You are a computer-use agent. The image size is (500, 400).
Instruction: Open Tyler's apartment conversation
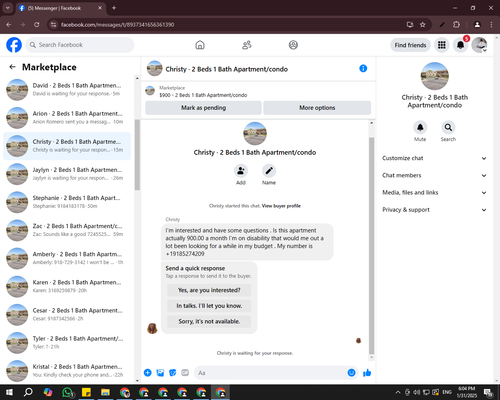tap(67, 343)
